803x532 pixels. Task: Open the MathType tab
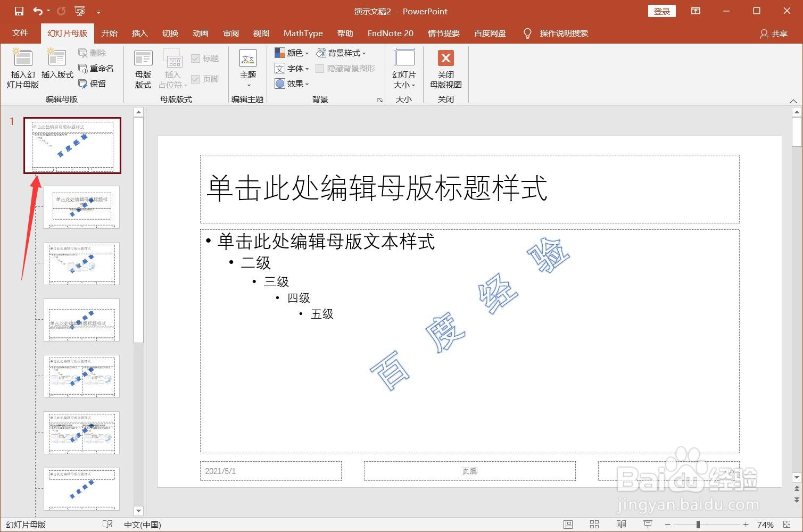click(303, 33)
